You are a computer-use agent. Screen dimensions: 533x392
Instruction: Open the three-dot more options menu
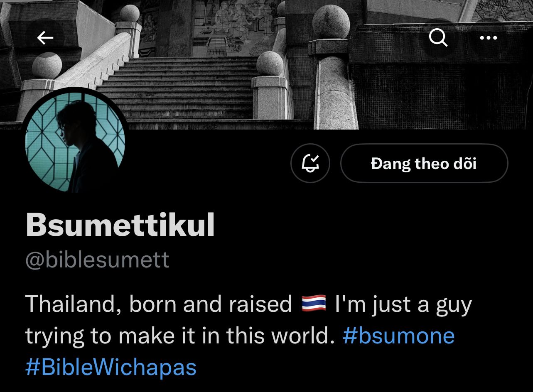488,38
